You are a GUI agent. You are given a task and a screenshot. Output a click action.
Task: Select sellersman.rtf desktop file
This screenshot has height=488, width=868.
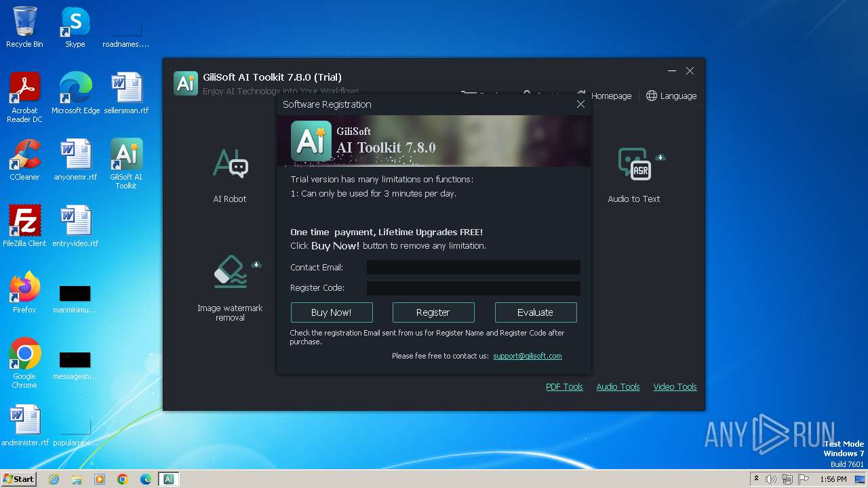[x=126, y=93]
